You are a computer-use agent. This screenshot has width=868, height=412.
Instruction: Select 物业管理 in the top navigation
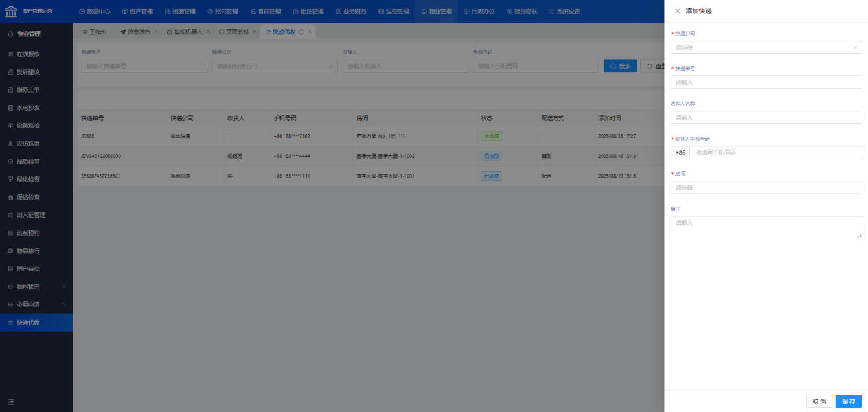(x=437, y=11)
